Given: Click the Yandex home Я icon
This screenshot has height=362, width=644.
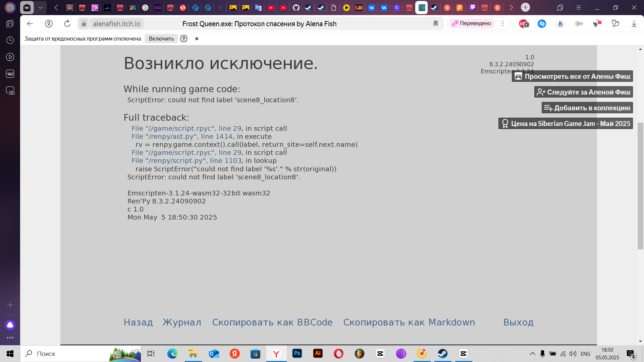Looking at the screenshot, I should pos(49,23).
